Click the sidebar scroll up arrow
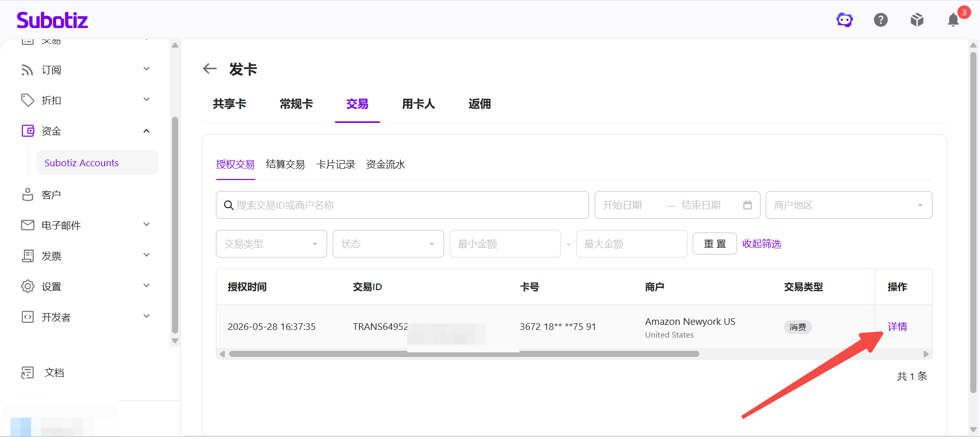 coord(175,45)
